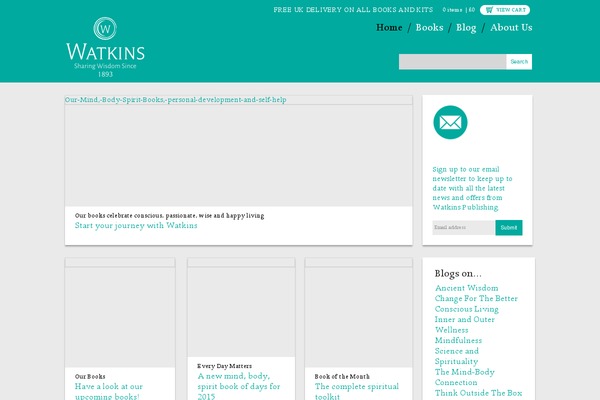Screen dimensions: 600x400
Task: Open the Mindfulness blog link
Action: click(x=458, y=340)
